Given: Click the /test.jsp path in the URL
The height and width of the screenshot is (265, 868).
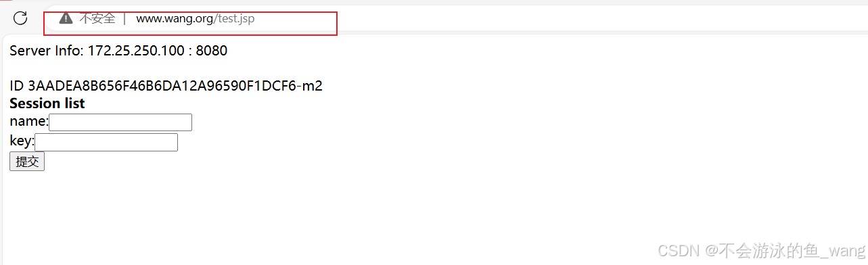Looking at the screenshot, I should point(235,18).
